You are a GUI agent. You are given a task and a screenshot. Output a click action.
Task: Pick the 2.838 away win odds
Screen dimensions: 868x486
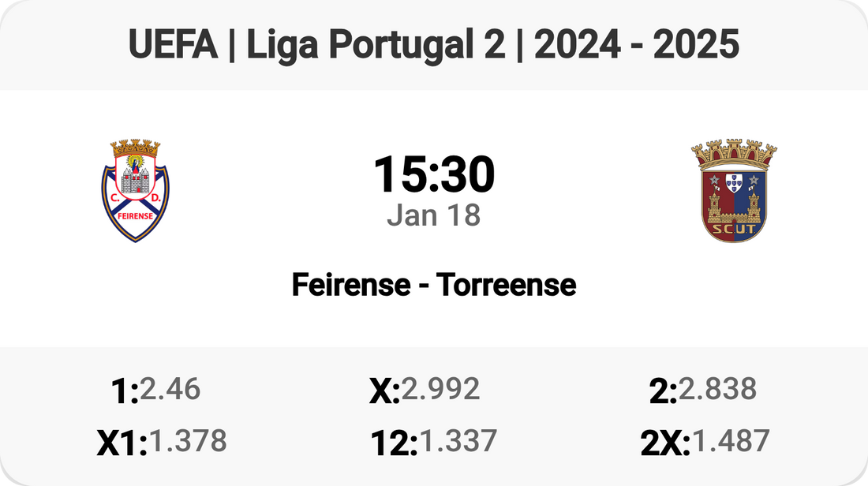tap(717, 389)
